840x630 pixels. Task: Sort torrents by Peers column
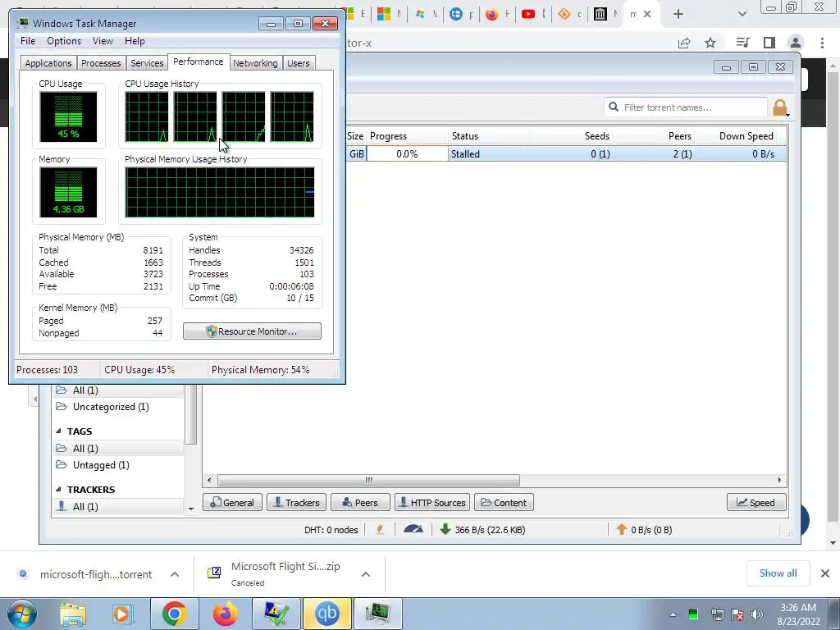pyautogui.click(x=654, y=136)
